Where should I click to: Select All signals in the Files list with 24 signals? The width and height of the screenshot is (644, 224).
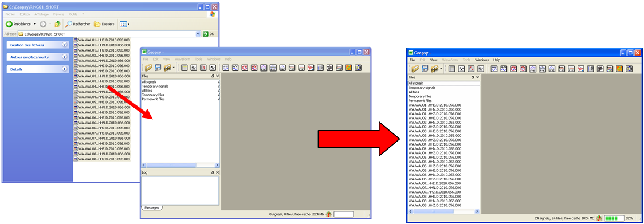[443, 84]
